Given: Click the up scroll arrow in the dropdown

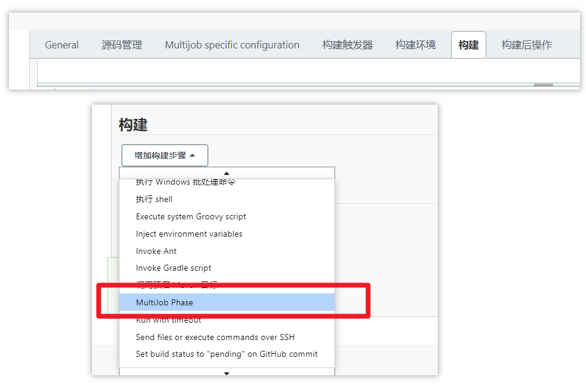Looking at the screenshot, I should [226, 172].
